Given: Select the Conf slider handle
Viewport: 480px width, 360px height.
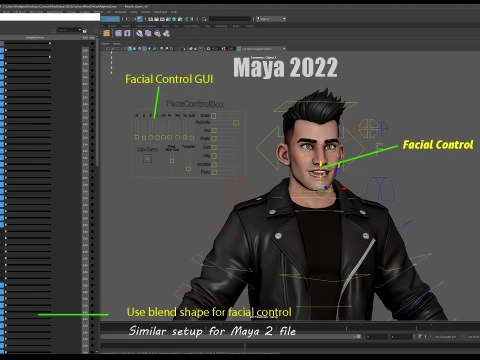Looking at the screenshot, I should pyautogui.click(x=214, y=147).
